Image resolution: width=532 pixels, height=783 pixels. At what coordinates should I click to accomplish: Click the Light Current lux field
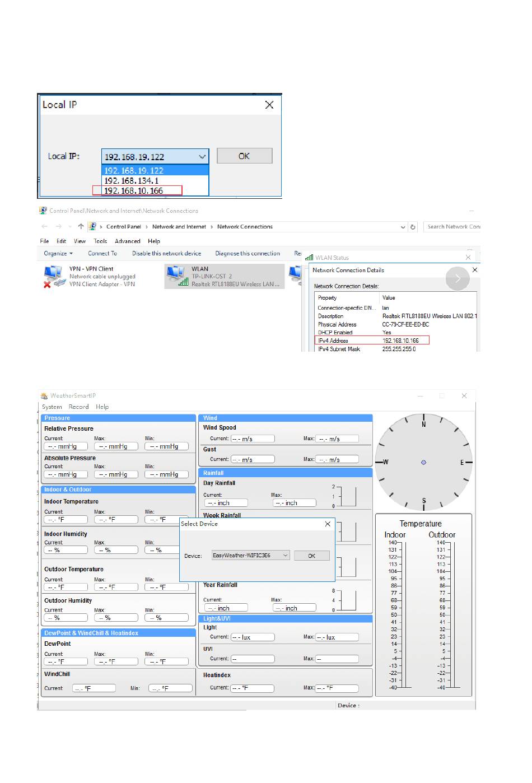pos(253,637)
